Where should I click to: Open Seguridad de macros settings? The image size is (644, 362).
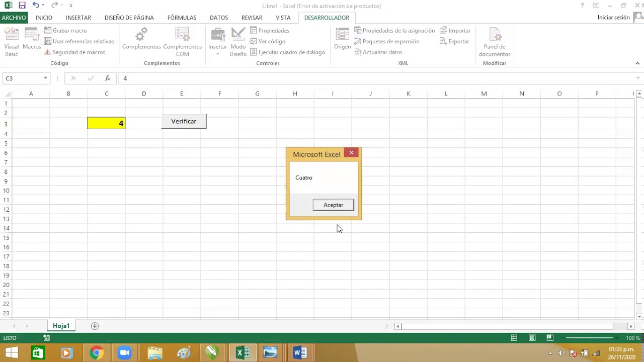click(x=74, y=52)
